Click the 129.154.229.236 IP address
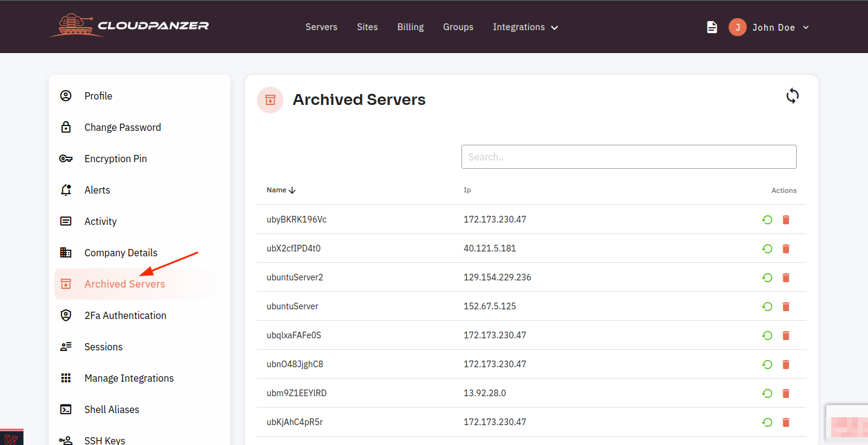Screen dimensions: 868x445 (x=498, y=277)
